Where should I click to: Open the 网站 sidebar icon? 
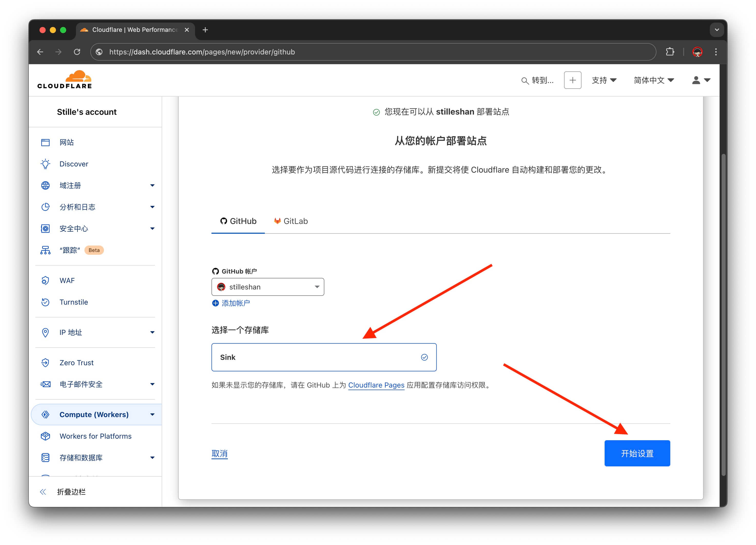click(x=45, y=143)
